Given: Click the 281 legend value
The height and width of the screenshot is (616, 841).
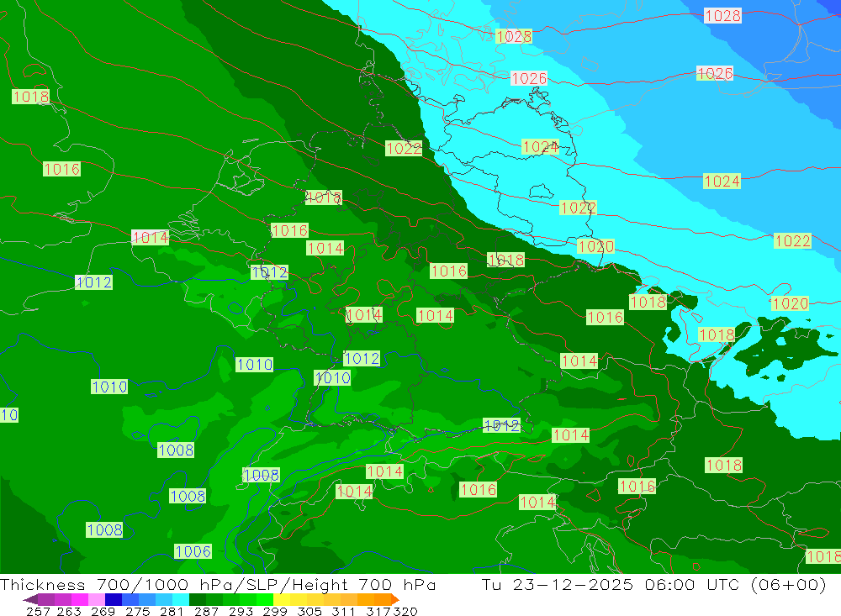Looking at the screenshot, I should click(x=170, y=611).
